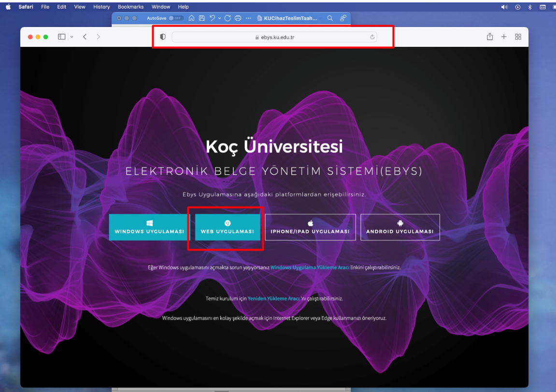Adjust the volume from menu bar
The image size is (556, 392).
(504, 7)
